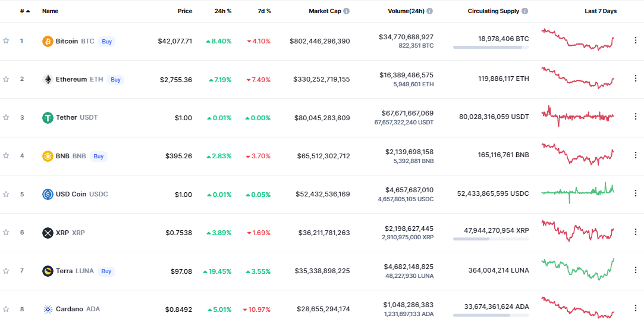This screenshot has height=322, width=644.
Task: Sort by rank using the # column header
Action: tap(24, 11)
